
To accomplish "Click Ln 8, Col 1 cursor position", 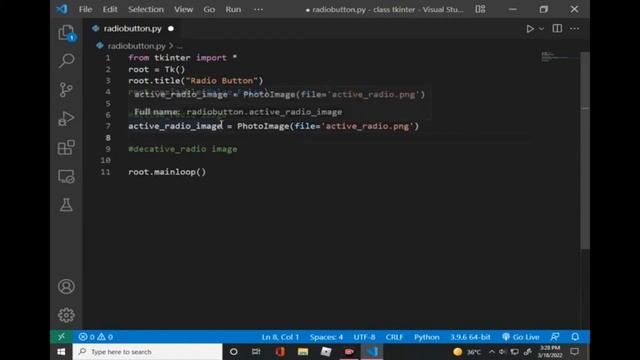I will [x=280, y=337].
